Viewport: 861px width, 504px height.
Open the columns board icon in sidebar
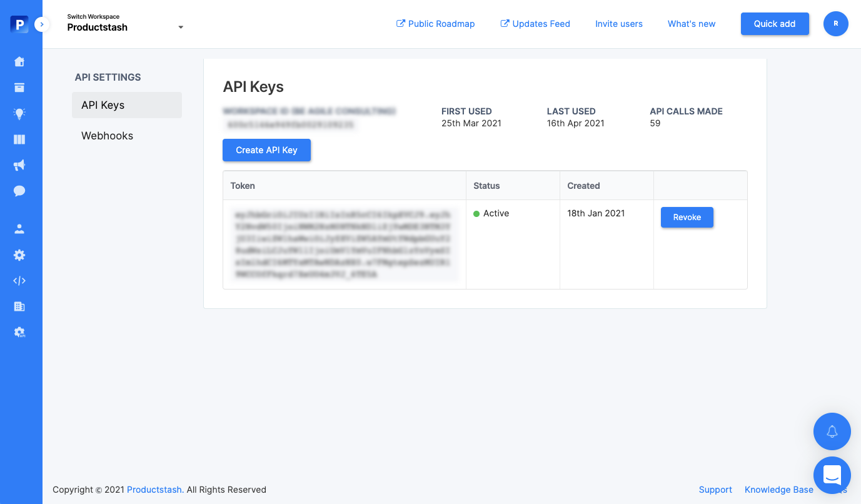click(19, 139)
